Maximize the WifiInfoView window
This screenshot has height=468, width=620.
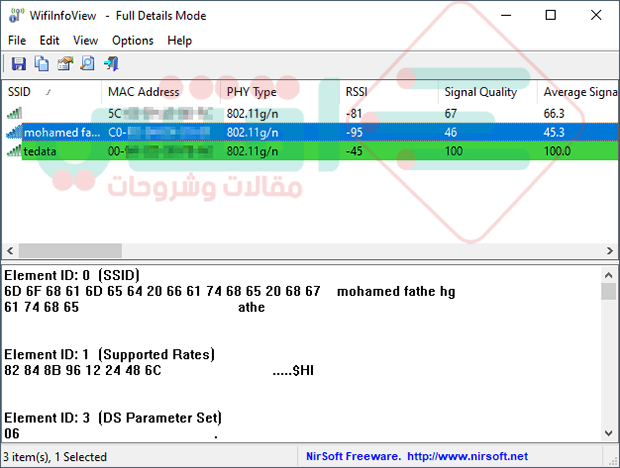tap(550, 15)
